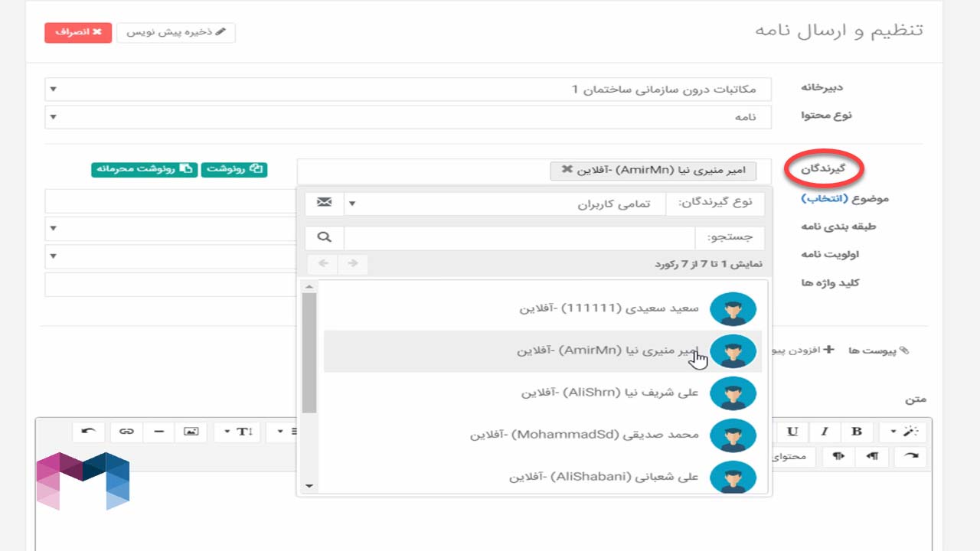Click the undo arrow in the editor toolbar

coord(89,432)
